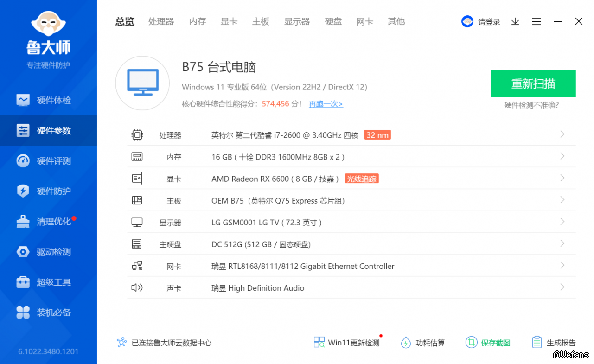The image size is (594, 364).
Task: Expand the 处理器 row chevron
Action: [x=562, y=134]
